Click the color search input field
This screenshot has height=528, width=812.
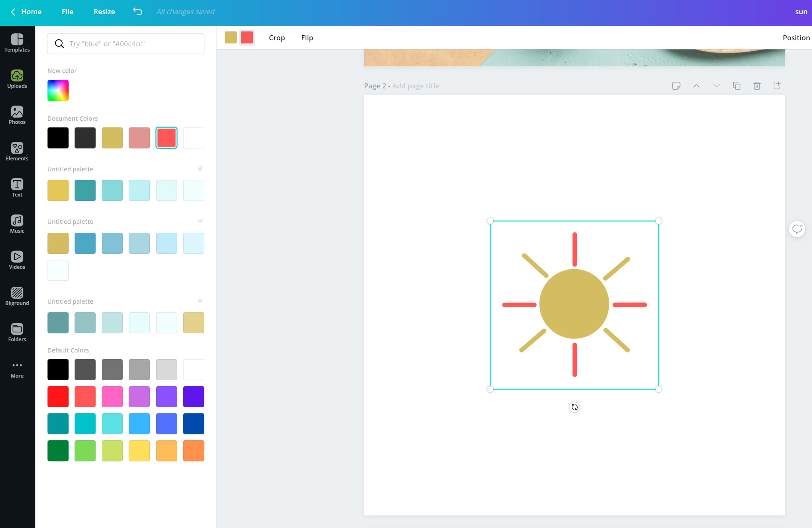tap(126, 43)
